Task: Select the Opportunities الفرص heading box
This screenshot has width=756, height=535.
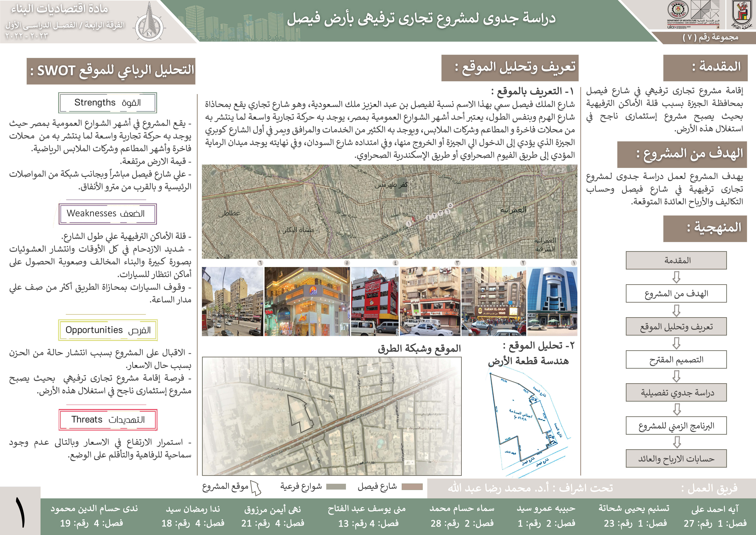Action: [x=108, y=330]
